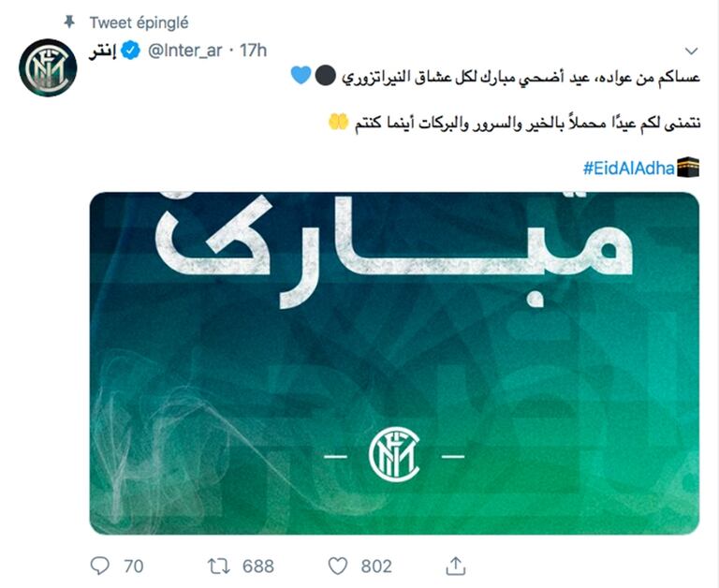Open the #EidAlAdha hashtag link
The image size is (719, 588).
[x=629, y=169]
